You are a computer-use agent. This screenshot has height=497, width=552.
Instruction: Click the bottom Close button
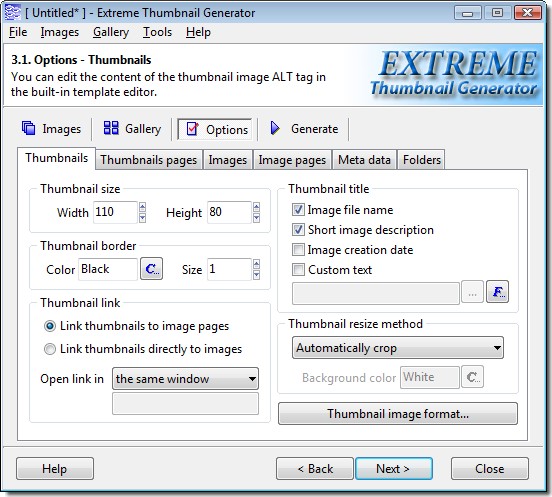(x=490, y=468)
